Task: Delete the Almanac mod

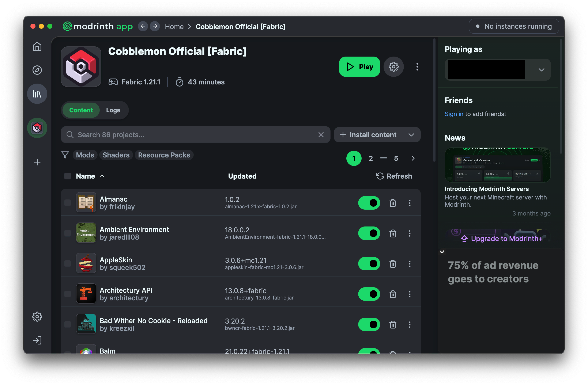Action: click(393, 203)
